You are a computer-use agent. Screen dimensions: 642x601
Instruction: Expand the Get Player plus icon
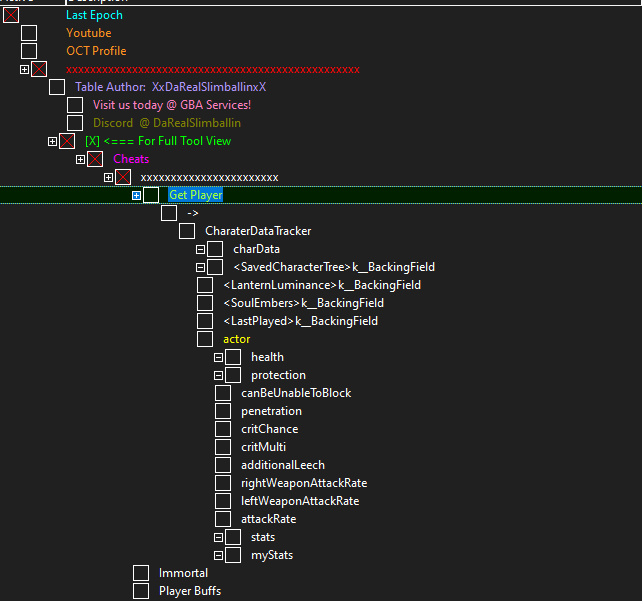[x=136, y=195]
